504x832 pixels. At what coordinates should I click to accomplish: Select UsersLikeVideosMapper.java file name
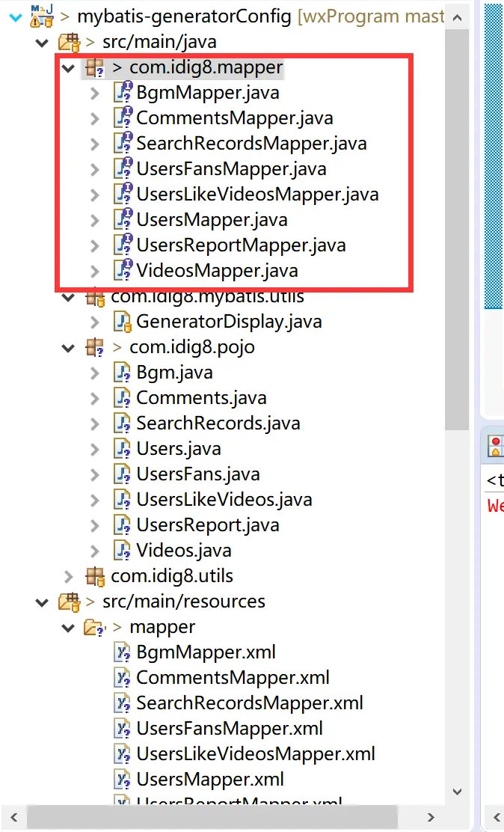pos(257,195)
